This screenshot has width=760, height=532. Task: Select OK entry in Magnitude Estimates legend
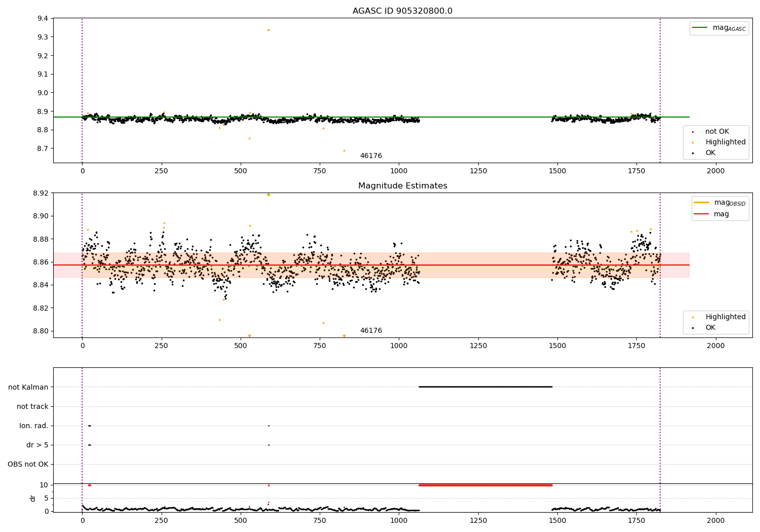coord(710,328)
